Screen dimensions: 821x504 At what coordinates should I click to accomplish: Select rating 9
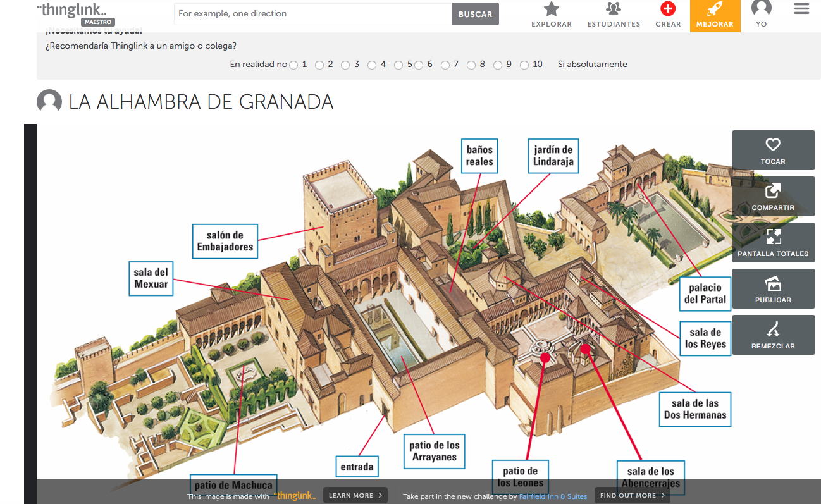pyautogui.click(x=498, y=65)
